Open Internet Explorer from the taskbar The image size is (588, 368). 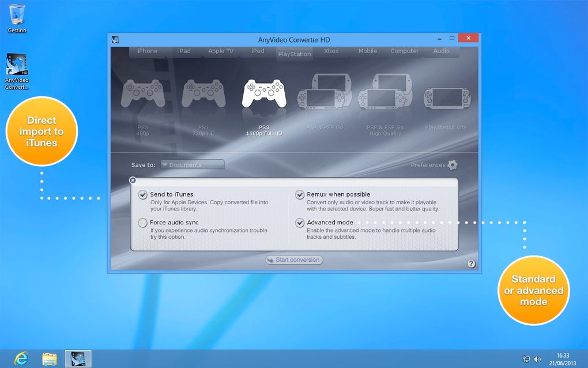21,358
